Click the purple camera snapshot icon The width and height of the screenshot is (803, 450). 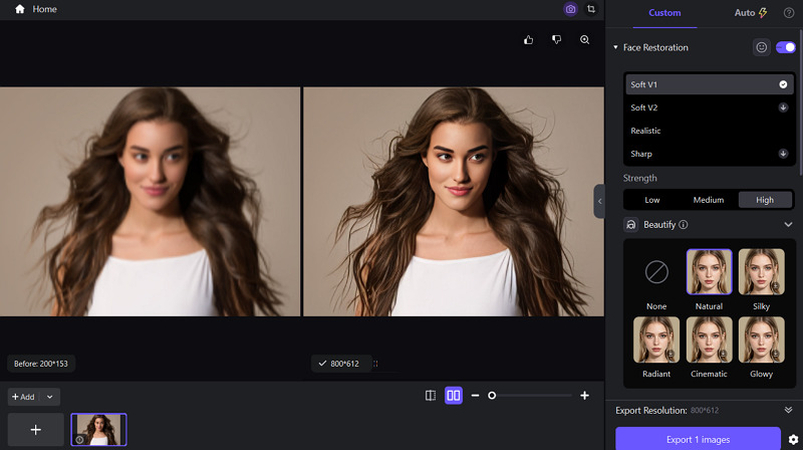(570, 9)
